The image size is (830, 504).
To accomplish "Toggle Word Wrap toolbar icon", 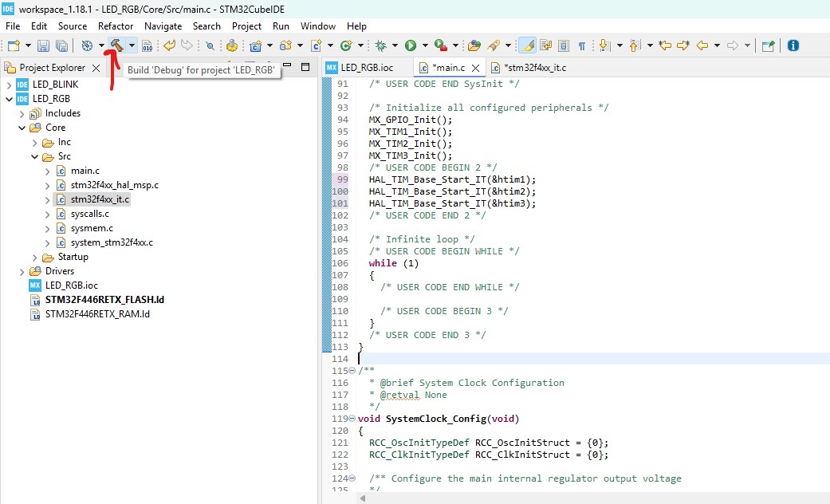I will click(x=545, y=45).
